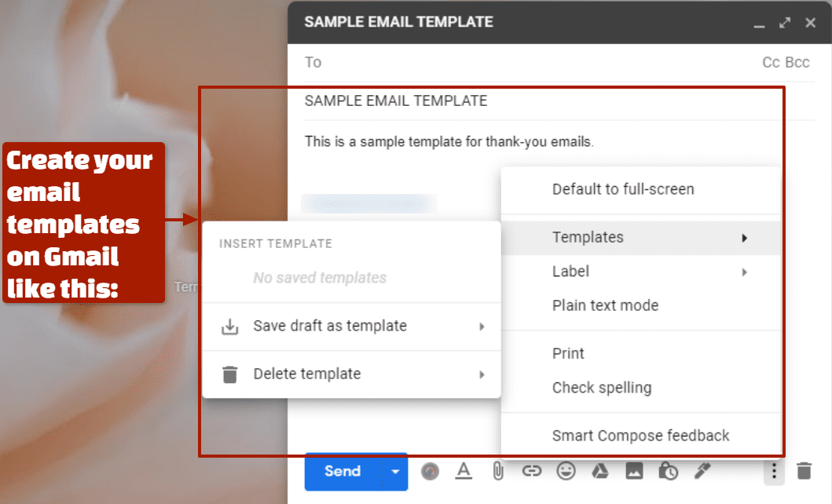Click the insert photo icon

[x=634, y=471]
